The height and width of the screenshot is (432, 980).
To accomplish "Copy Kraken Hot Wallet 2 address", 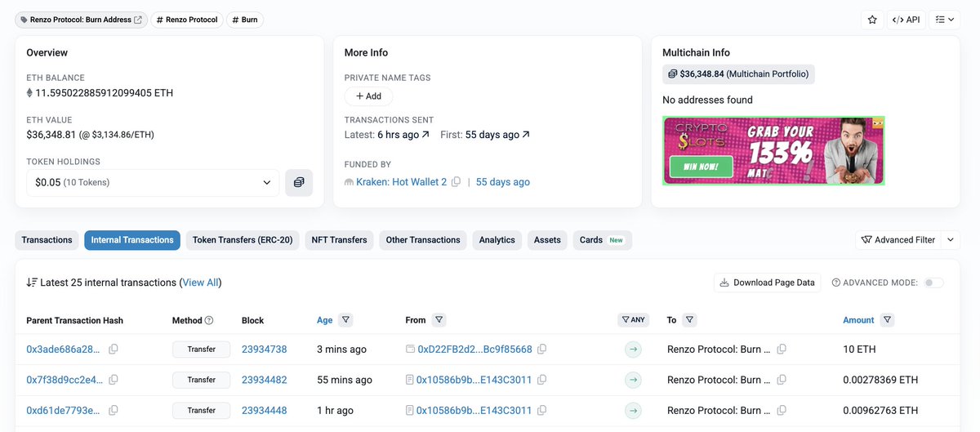I will coord(457,182).
